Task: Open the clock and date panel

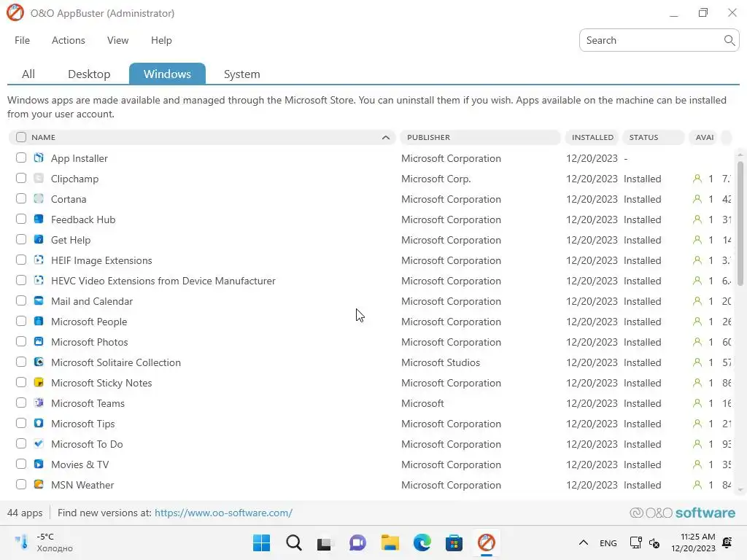Action: pyautogui.click(x=693, y=542)
